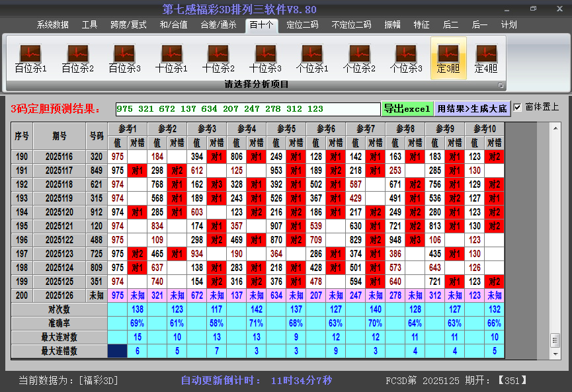The image size is (572, 392).
Task: Open the 系统数据 menu
Action: pyautogui.click(x=52, y=25)
